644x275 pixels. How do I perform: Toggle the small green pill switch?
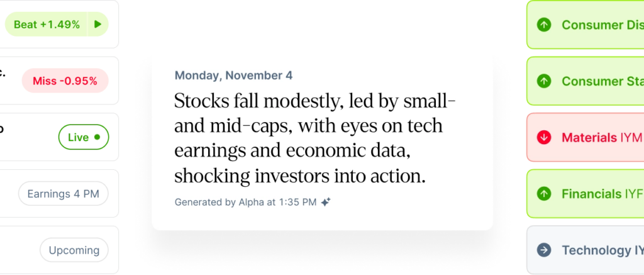coord(84,137)
